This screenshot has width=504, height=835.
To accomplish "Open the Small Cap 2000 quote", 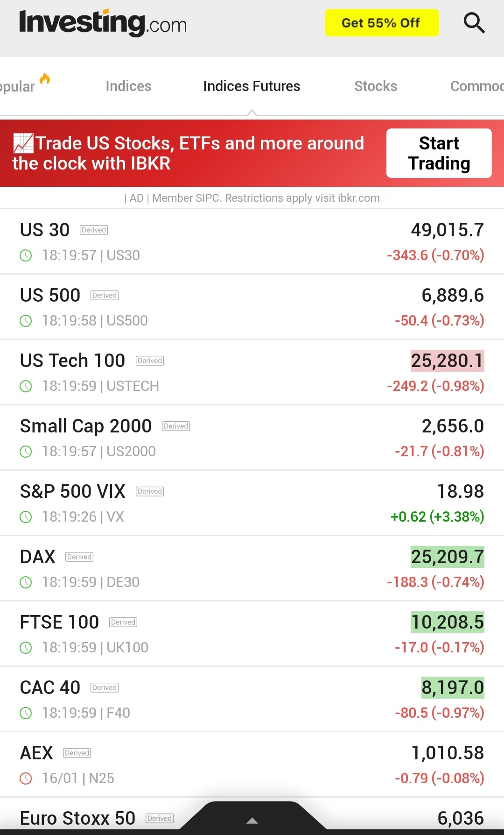I will [86, 426].
